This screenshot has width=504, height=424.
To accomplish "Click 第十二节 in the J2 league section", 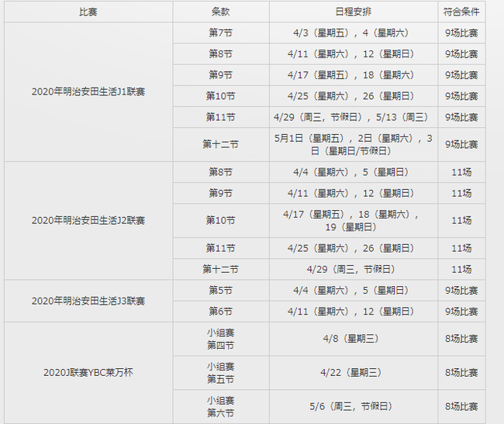I will [221, 269].
